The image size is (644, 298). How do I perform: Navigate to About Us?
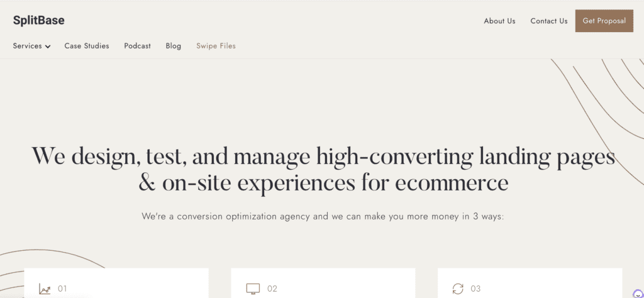pyautogui.click(x=499, y=21)
